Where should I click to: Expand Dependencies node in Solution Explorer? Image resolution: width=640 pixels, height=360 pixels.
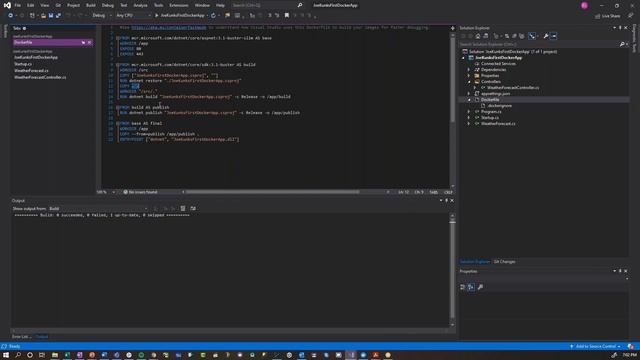click(x=469, y=70)
